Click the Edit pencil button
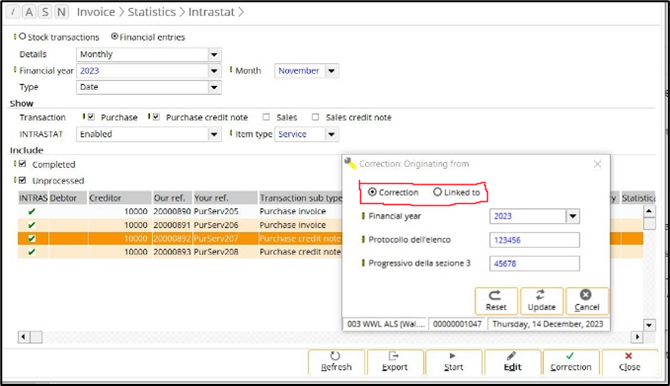Screen dimensions: 670x386 [512, 362]
